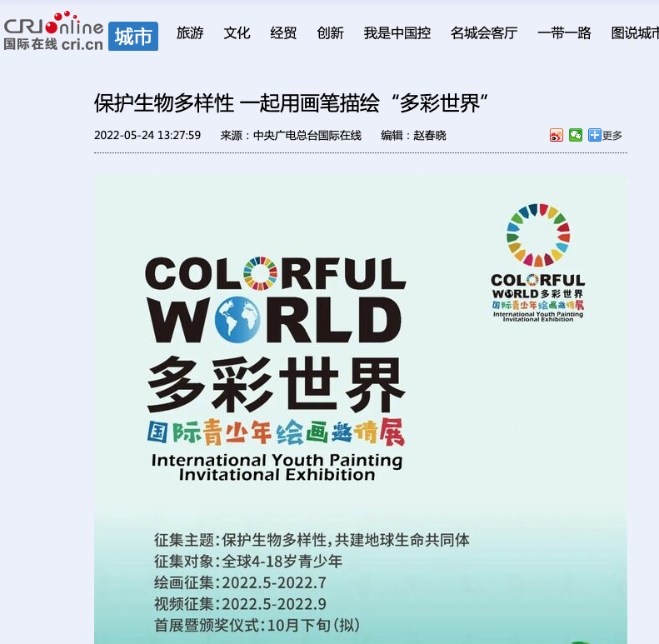Click the article headline 保护生物多样性
659x644 pixels.
[291, 103]
